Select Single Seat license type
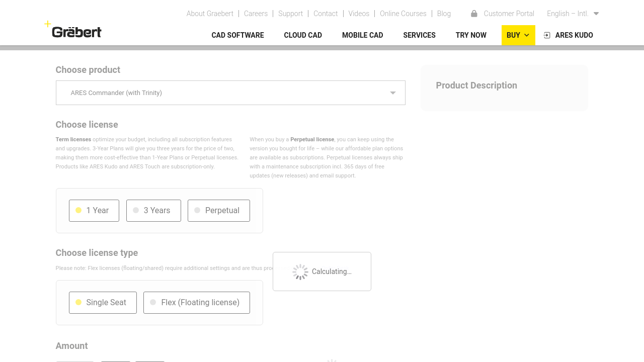This screenshot has height=362, width=644. click(103, 303)
